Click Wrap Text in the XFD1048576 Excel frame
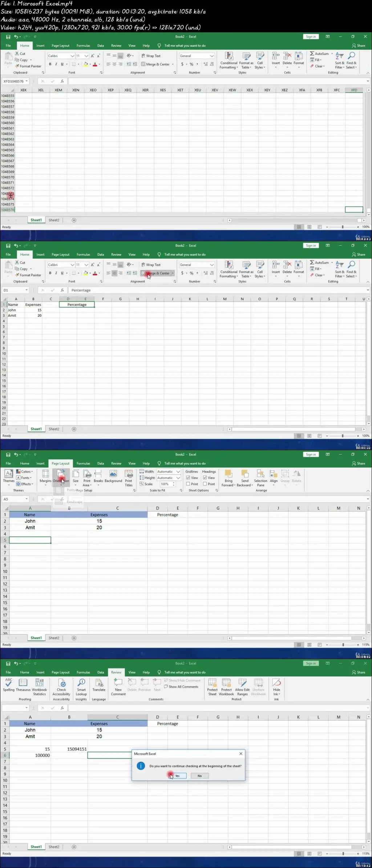 (151, 56)
